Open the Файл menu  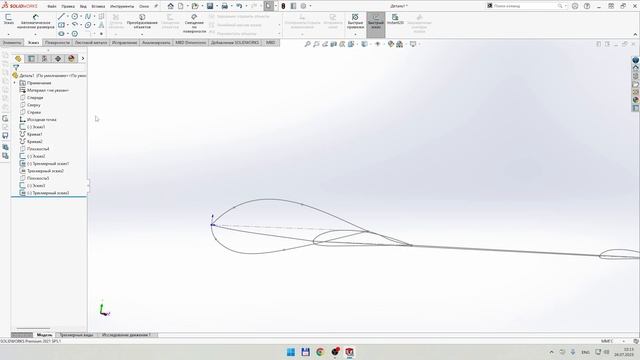(52, 7)
